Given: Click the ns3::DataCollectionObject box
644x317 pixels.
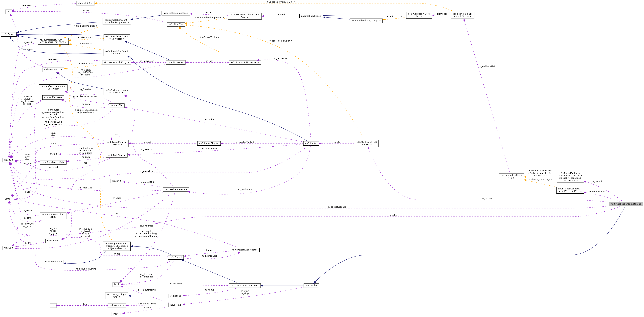Looking at the screenshot, I should (245, 286).
